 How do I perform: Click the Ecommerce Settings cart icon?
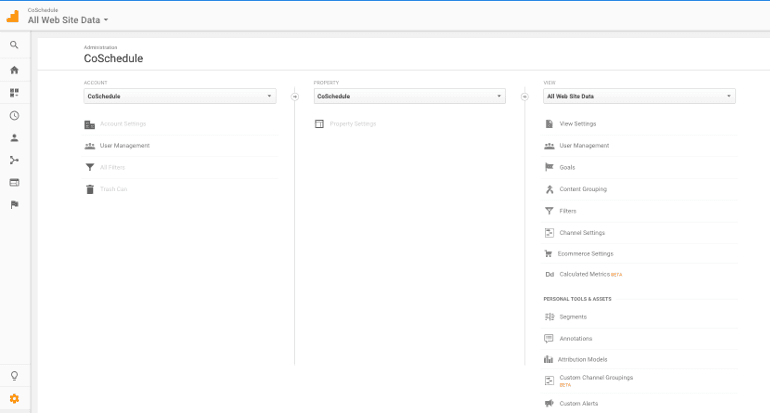point(548,254)
